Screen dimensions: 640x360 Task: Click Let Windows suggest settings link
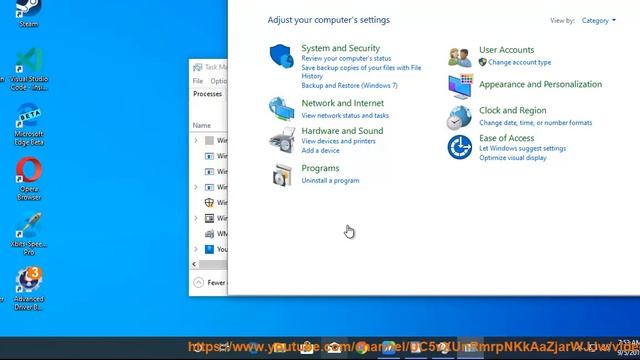[x=522, y=149]
